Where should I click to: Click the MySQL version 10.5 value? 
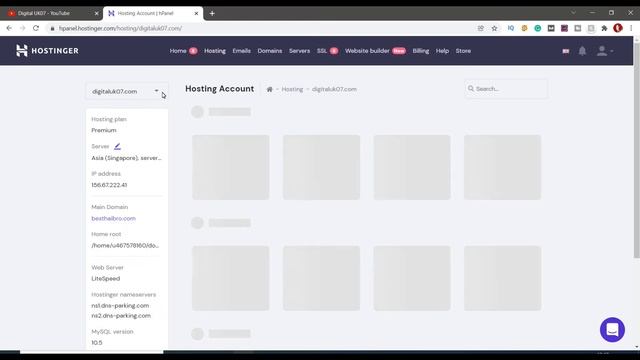point(97,342)
